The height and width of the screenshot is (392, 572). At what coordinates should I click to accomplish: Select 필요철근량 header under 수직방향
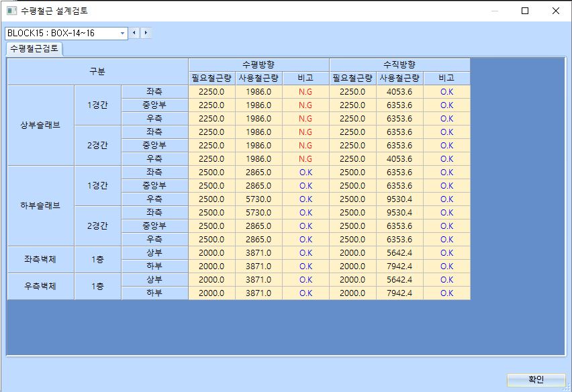click(x=352, y=78)
